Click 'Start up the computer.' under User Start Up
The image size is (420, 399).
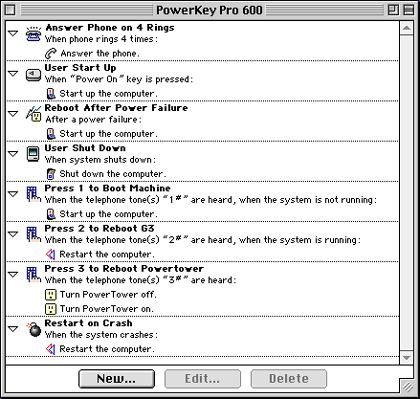(108, 94)
